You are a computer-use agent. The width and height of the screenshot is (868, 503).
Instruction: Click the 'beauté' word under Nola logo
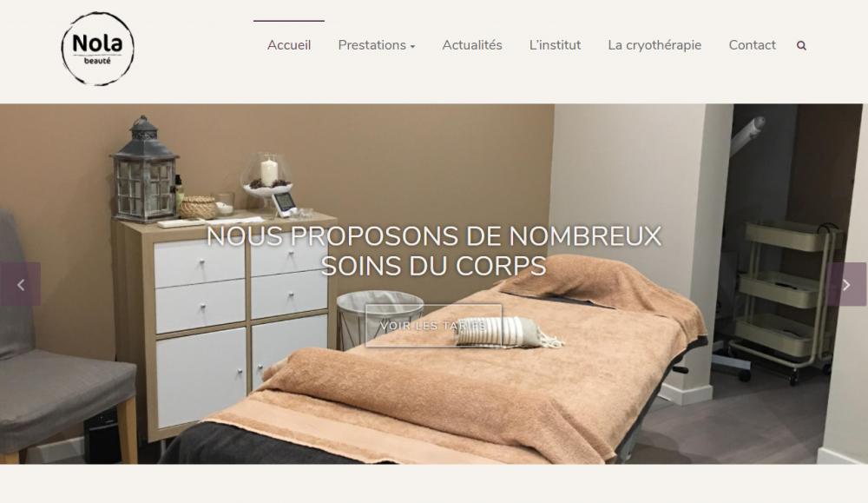point(97,61)
